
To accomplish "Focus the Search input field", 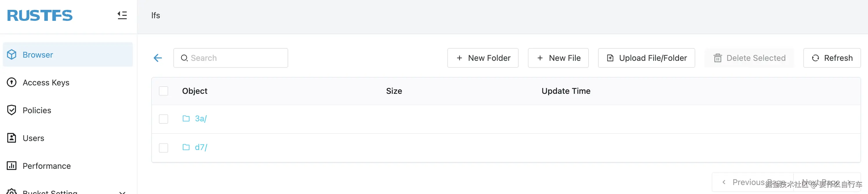I will click(x=236, y=58).
